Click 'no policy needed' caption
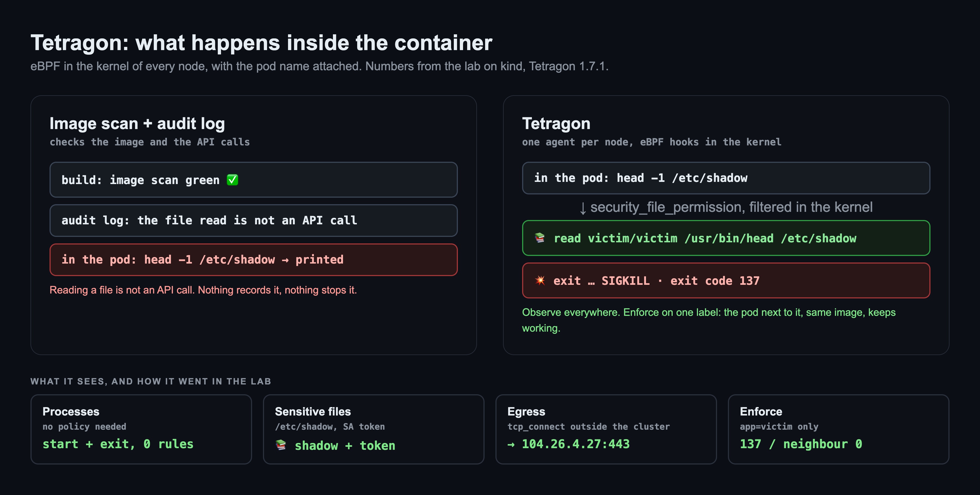 point(84,426)
